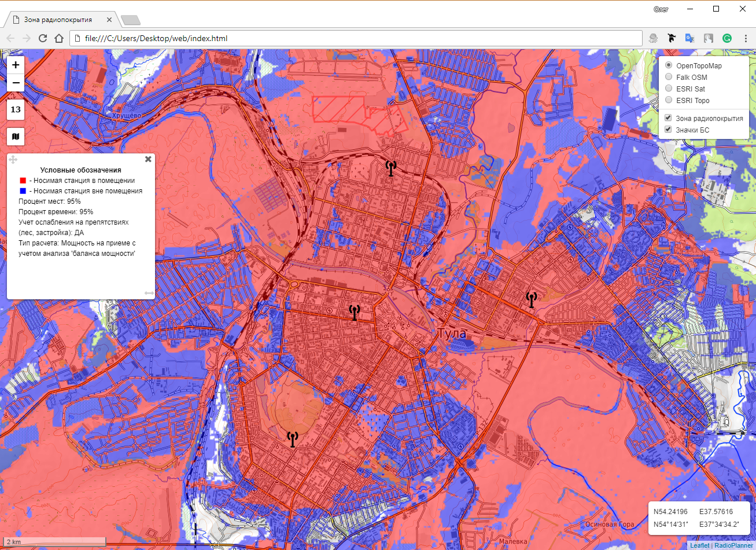Select the Falk OSM base layer

tap(669, 77)
